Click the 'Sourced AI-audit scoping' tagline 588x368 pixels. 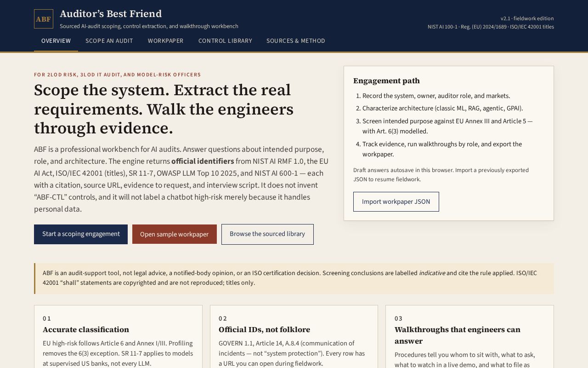[149, 26]
